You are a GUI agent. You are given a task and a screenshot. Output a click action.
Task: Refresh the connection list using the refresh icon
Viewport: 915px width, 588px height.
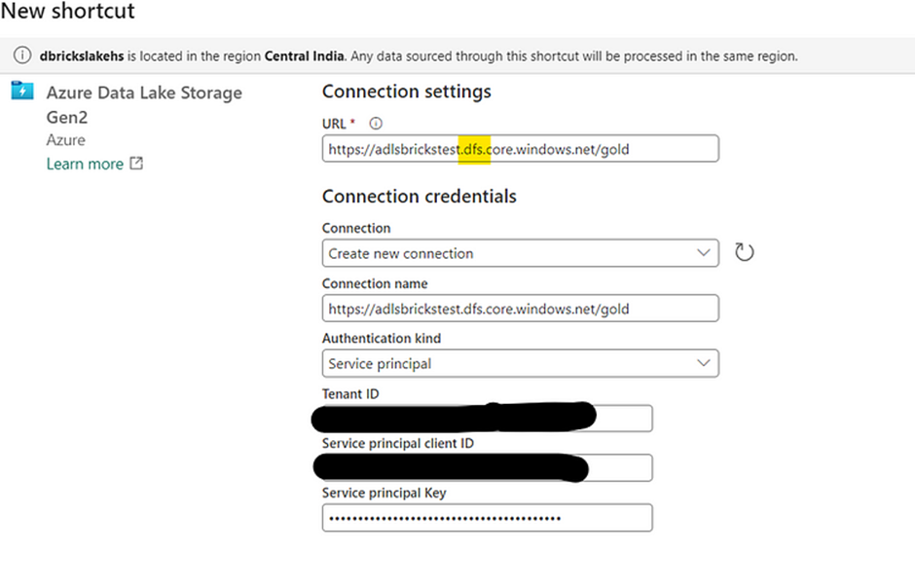[x=744, y=253]
